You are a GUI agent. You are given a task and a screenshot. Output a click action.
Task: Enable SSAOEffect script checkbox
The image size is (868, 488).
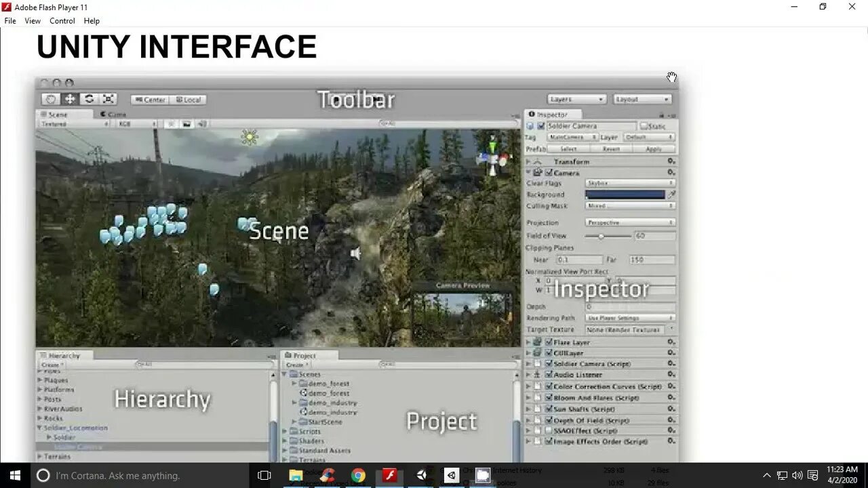[x=549, y=430]
